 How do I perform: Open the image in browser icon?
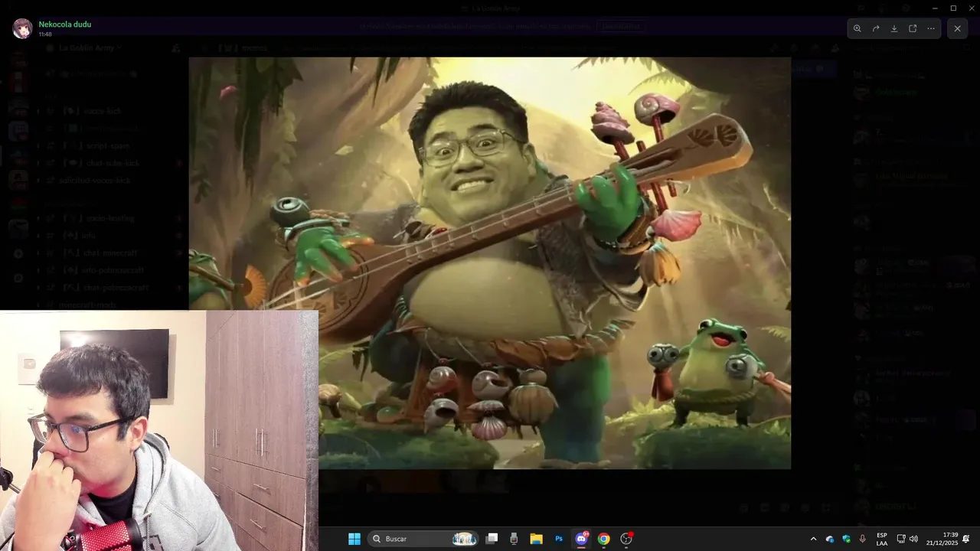[913, 28]
